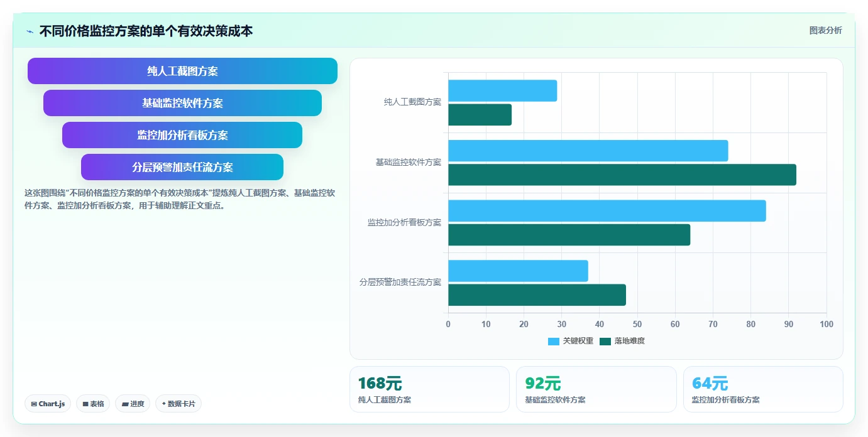Open the 92元 data card
Image resolution: width=868 pixels, height=437 pixels.
pos(596,389)
